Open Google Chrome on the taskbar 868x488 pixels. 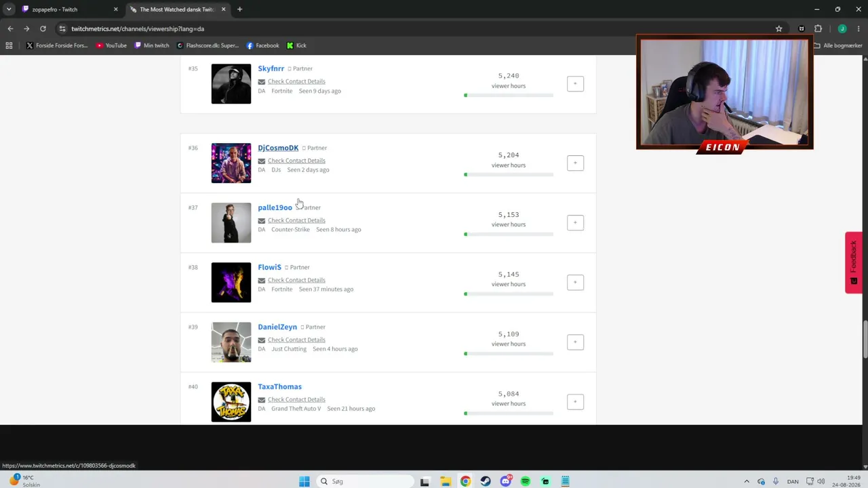pos(465,481)
